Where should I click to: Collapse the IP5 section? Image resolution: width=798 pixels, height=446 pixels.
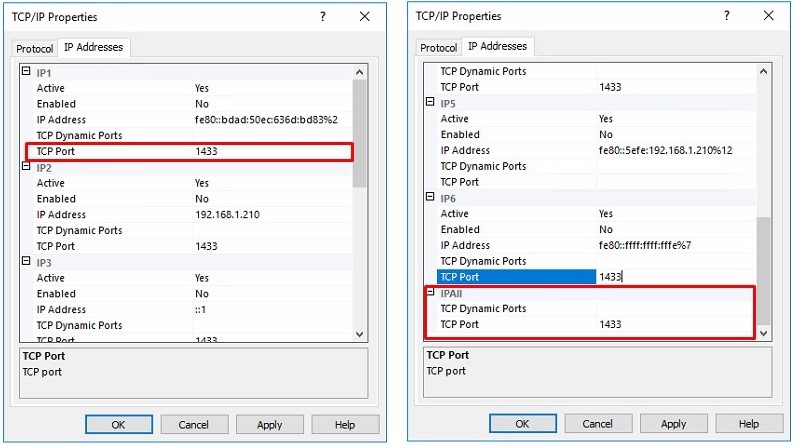click(430, 103)
